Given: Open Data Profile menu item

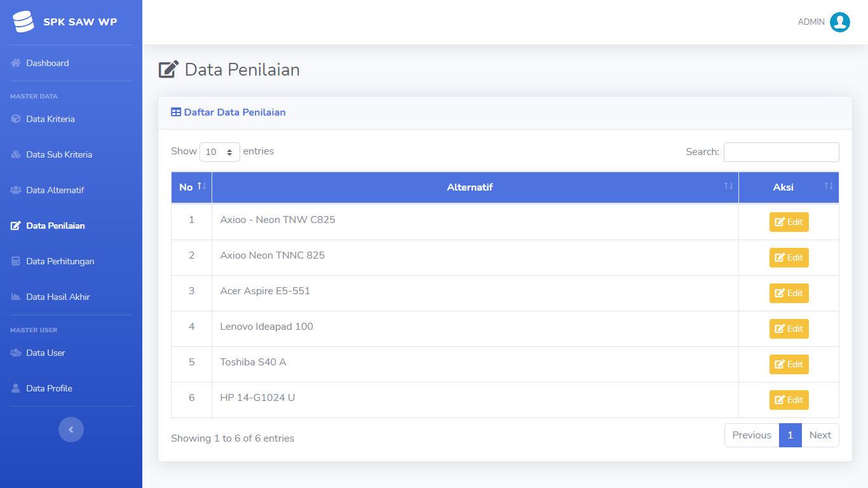Looking at the screenshot, I should (71, 388).
